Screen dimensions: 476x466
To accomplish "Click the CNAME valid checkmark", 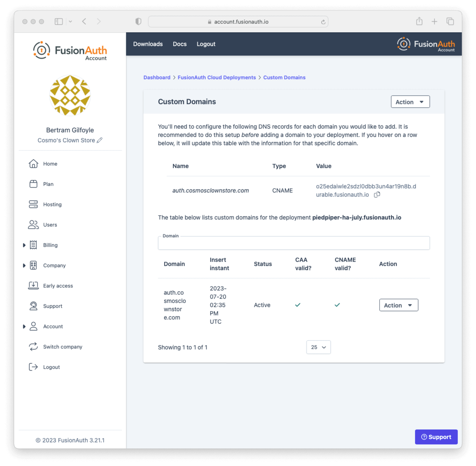I will 337,305.
